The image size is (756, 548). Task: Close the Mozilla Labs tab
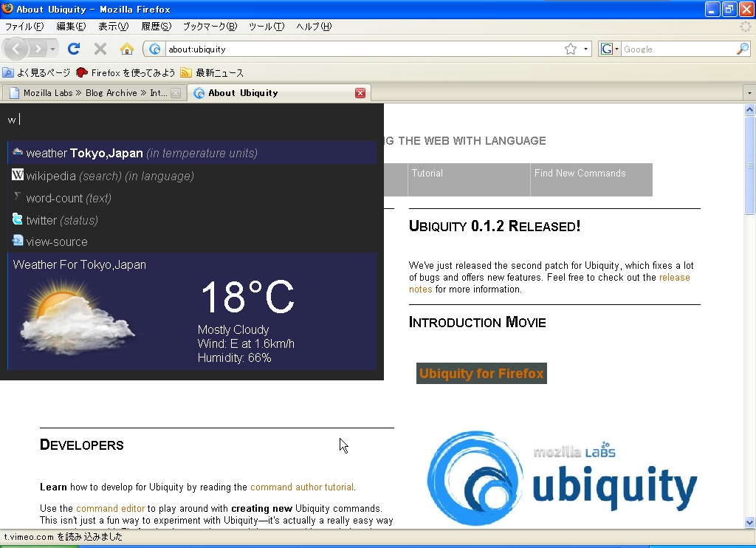(x=176, y=93)
